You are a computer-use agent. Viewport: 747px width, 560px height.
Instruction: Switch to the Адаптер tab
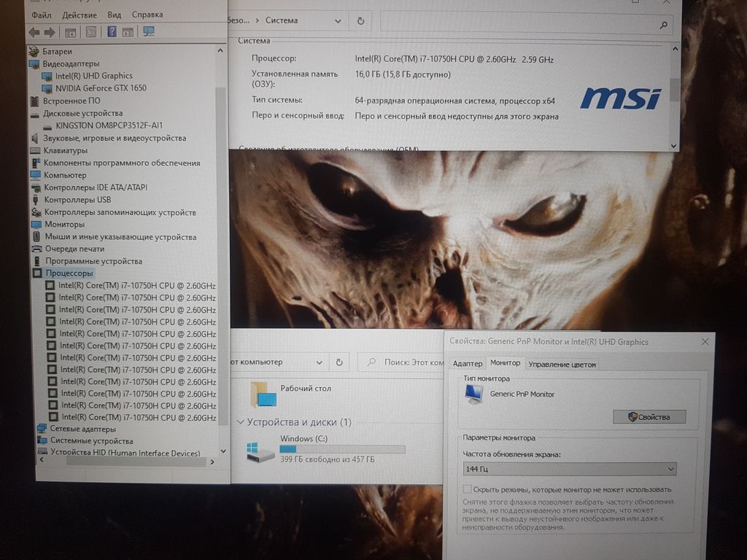coord(468,364)
